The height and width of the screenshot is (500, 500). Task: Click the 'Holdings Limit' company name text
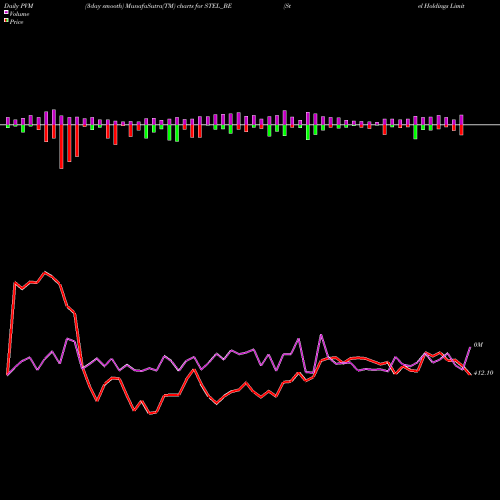pos(444,6)
